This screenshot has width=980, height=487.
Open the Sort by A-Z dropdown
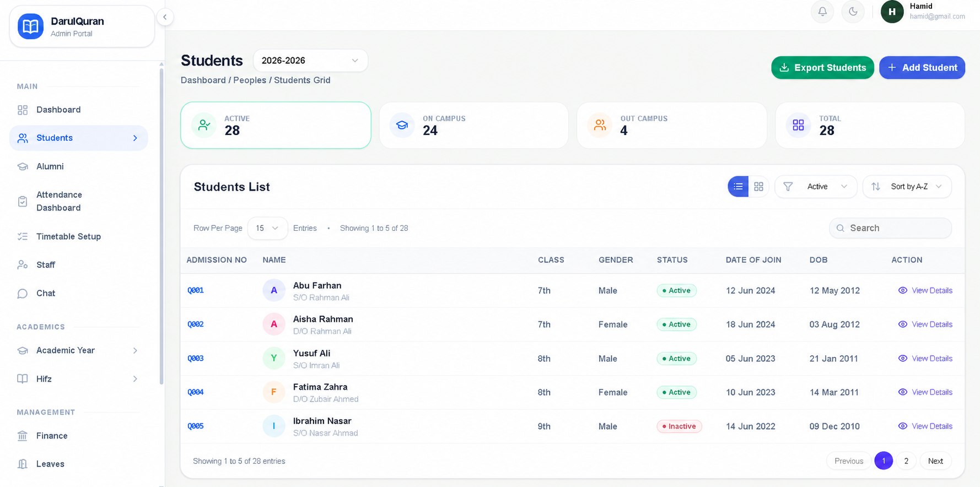coord(907,187)
